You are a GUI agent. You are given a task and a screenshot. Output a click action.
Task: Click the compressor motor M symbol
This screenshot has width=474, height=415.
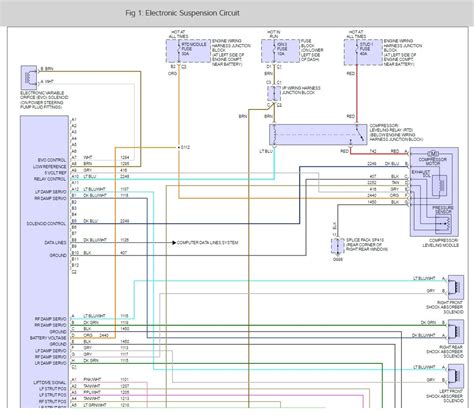[x=433, y=154]
